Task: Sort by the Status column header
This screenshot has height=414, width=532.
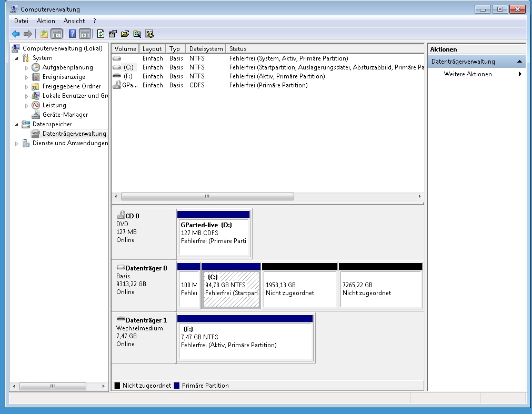Action: pos(325,48)
